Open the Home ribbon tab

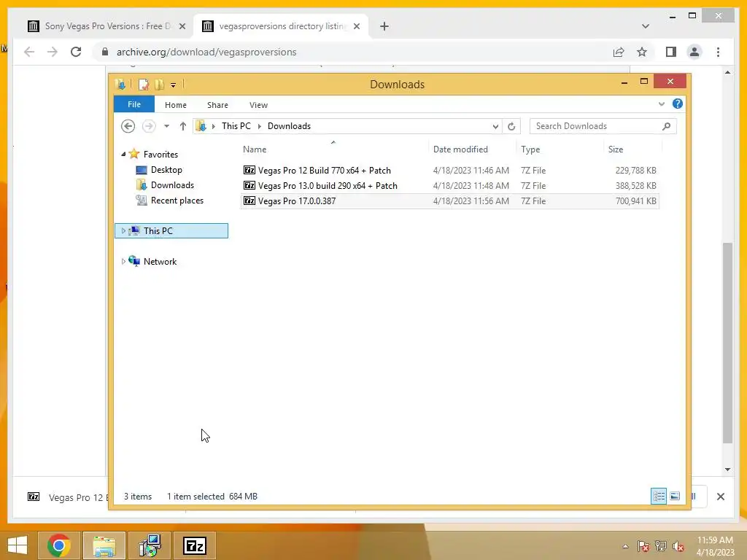tap(175, 105)
